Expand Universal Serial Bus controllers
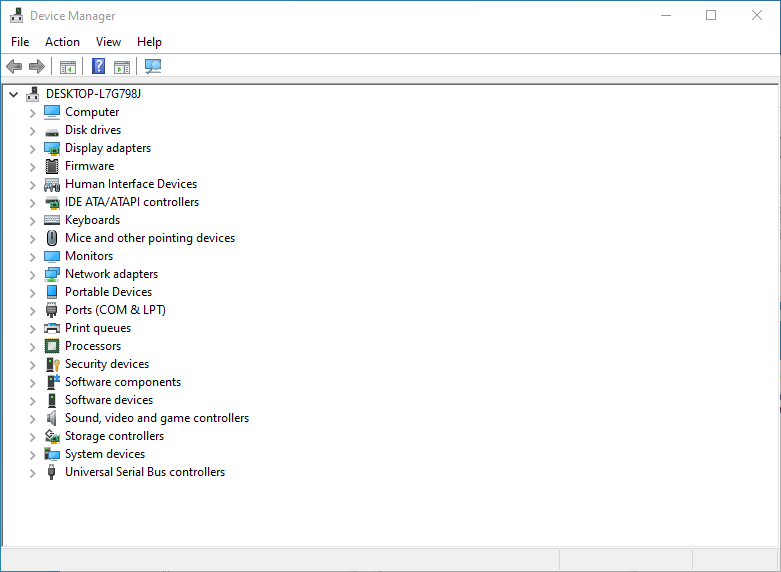This screenshot has width=781, height=572. click(x=32, y=473)
